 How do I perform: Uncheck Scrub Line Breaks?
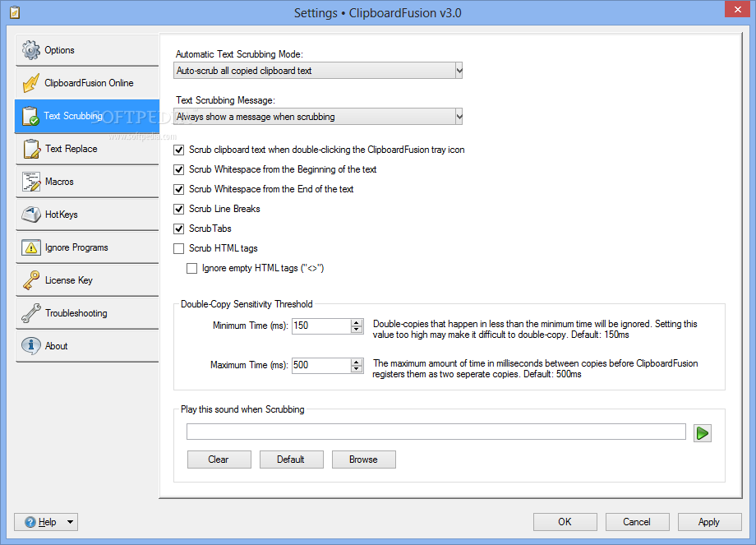tap(179, 210)
